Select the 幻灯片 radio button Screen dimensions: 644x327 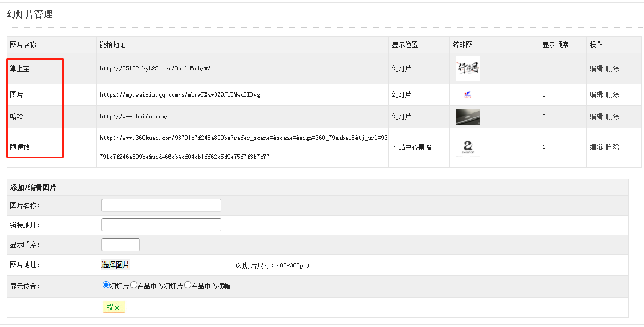pos(106,285)
